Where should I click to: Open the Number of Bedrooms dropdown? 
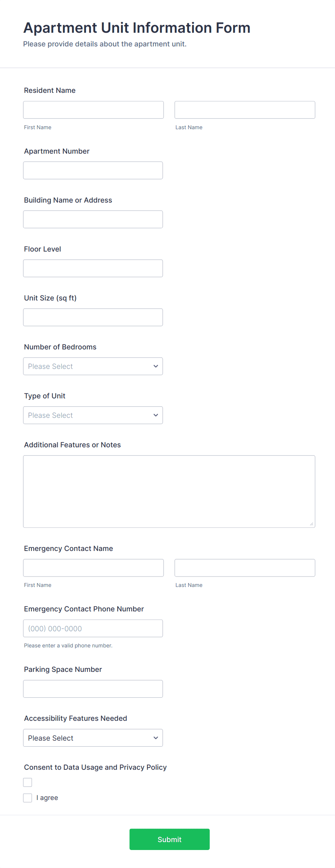tap(93, 366)
